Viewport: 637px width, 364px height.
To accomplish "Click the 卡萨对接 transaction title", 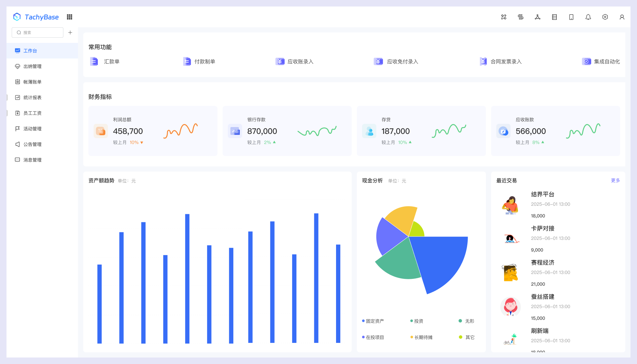I will 543,228.
